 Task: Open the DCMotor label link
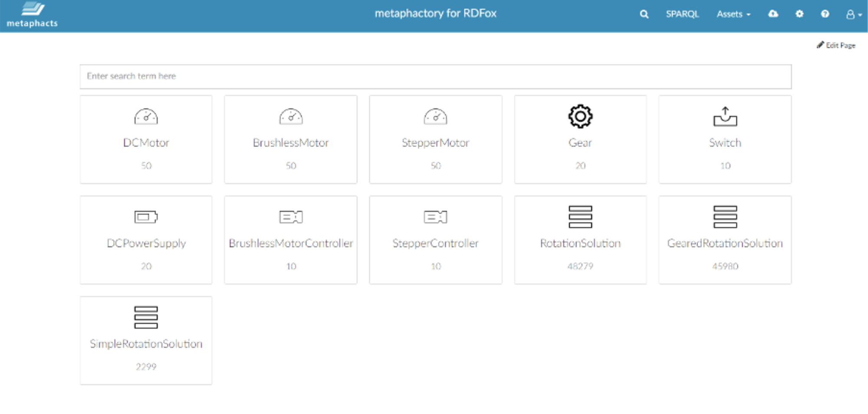(x=146, y=143)
